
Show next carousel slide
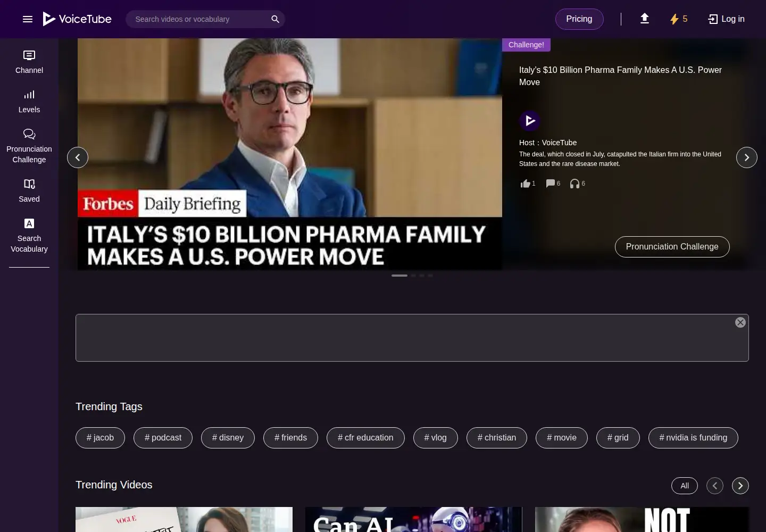pyautogui.click(x=747, y=157)
